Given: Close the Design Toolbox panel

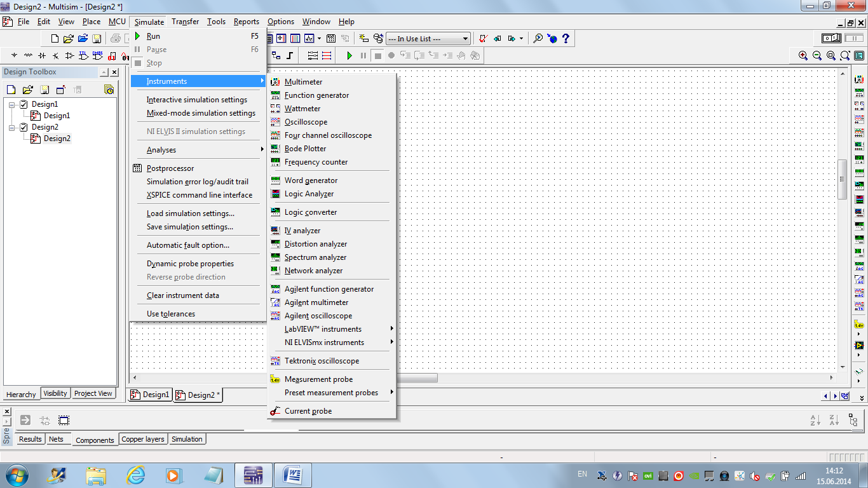Looking at the screenshot, I should point(114,72).
